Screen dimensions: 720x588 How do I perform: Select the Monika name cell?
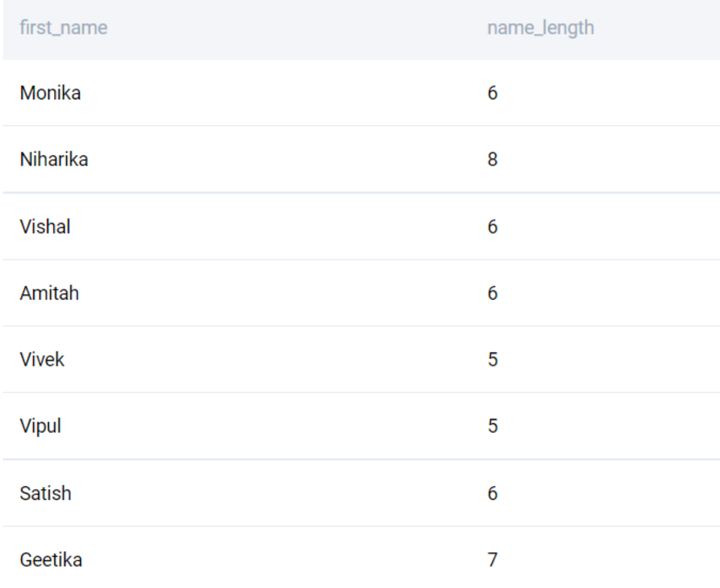coord(51,93)
